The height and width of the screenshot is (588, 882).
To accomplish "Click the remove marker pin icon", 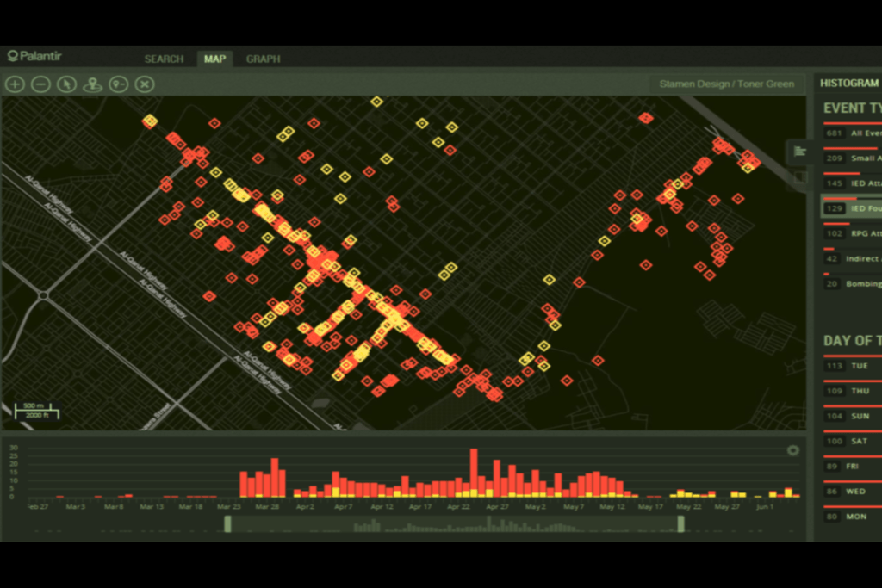I will point(118,84).
